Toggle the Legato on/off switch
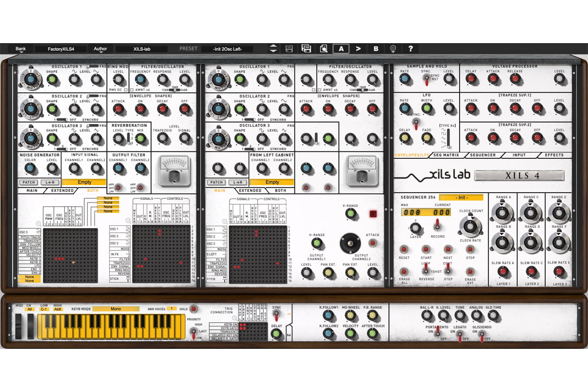The width and height of the screenshot is (588, 392). 459,336
